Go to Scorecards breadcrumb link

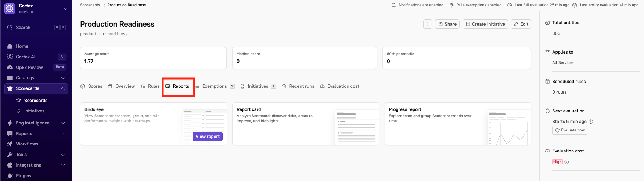coord(90,5)
